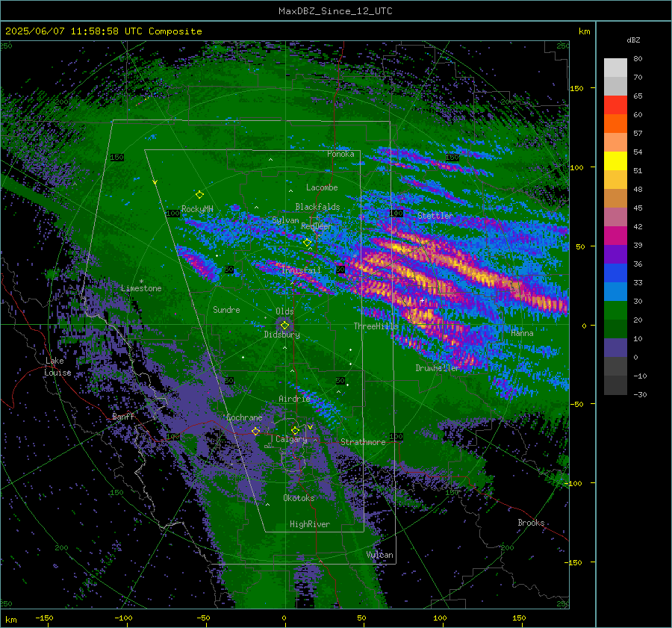
Task: Select the orange 57-60 dBZ legend swatch
Action: click(615, 123)
